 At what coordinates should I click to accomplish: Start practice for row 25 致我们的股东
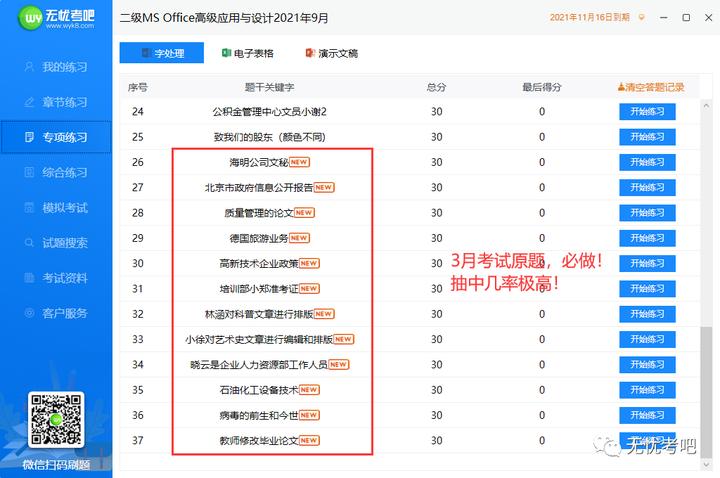[x=647, y=137]
